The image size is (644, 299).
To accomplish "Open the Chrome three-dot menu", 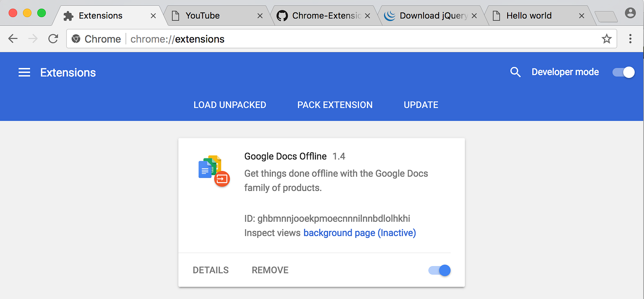I will pyautogui.click(x=630, y=39).
